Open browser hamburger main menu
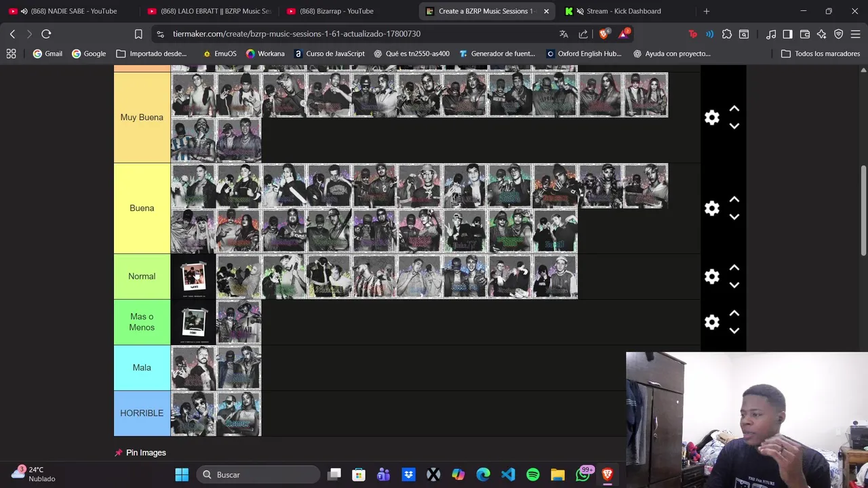This screenshot has width=868, height=488. click(x=856, y=34)
